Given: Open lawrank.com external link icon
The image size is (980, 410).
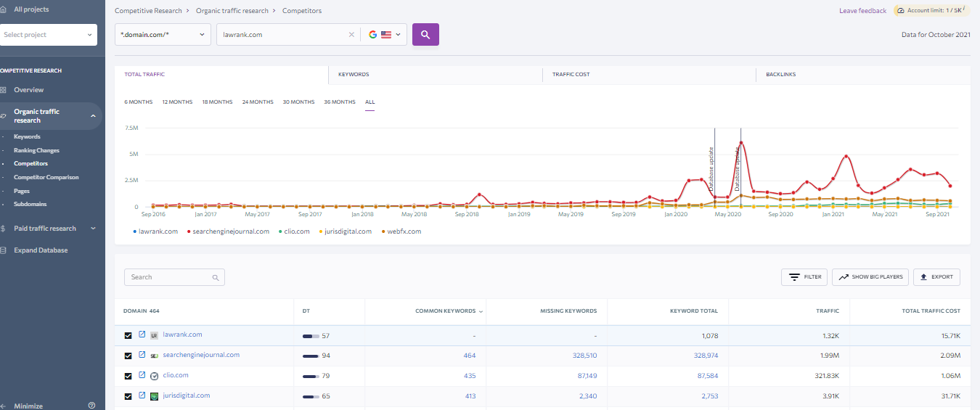Looking at the screenshot, I should coord(142,335).
